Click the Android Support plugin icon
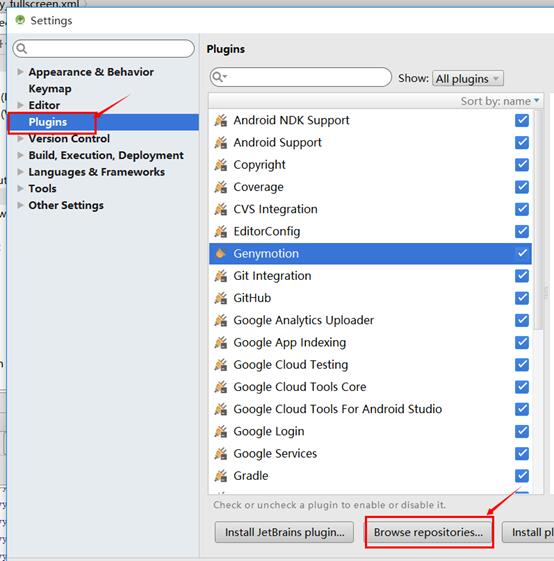This screenshot has width=554, height=561. click(221, 142)
